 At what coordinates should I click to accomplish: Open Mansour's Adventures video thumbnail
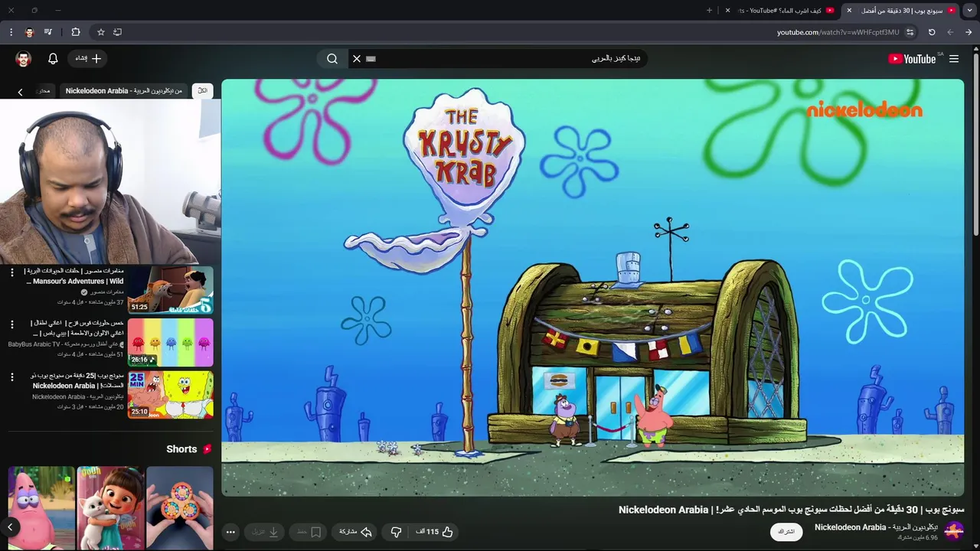(x=170, y=290)
